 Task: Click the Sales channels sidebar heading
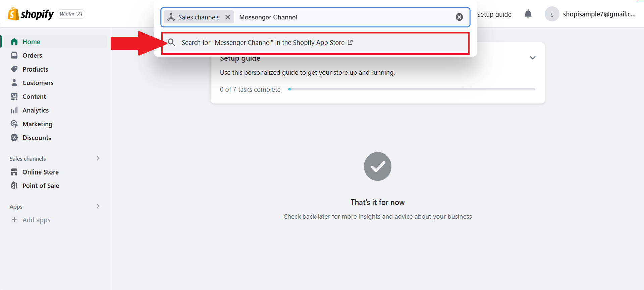[28, 159]
